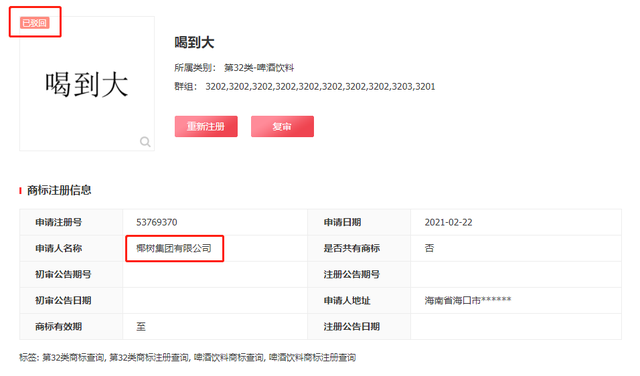Click the 初审公告日期 label cell
640x376 pixels.
click(71, 300)
